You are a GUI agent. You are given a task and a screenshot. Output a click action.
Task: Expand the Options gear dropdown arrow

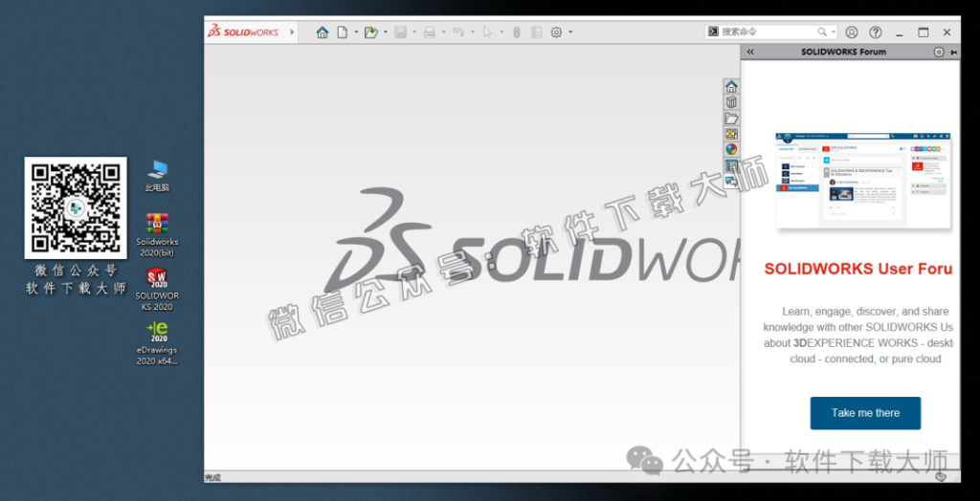click(570, 33)
